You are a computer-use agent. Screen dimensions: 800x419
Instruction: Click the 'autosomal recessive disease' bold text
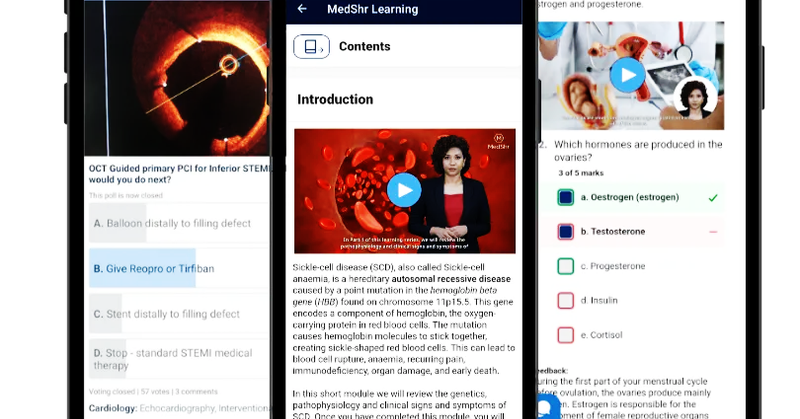pos(451,279)
